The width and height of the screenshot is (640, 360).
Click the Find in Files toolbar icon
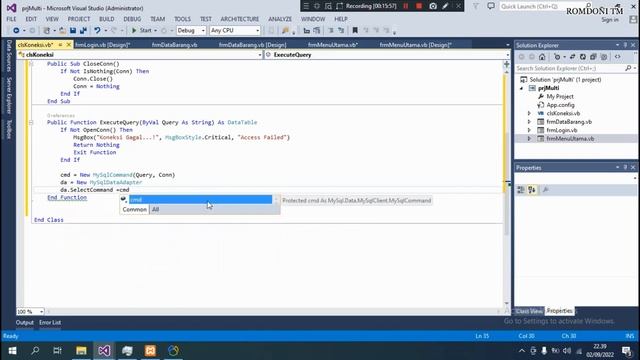(x=285, y=31)
